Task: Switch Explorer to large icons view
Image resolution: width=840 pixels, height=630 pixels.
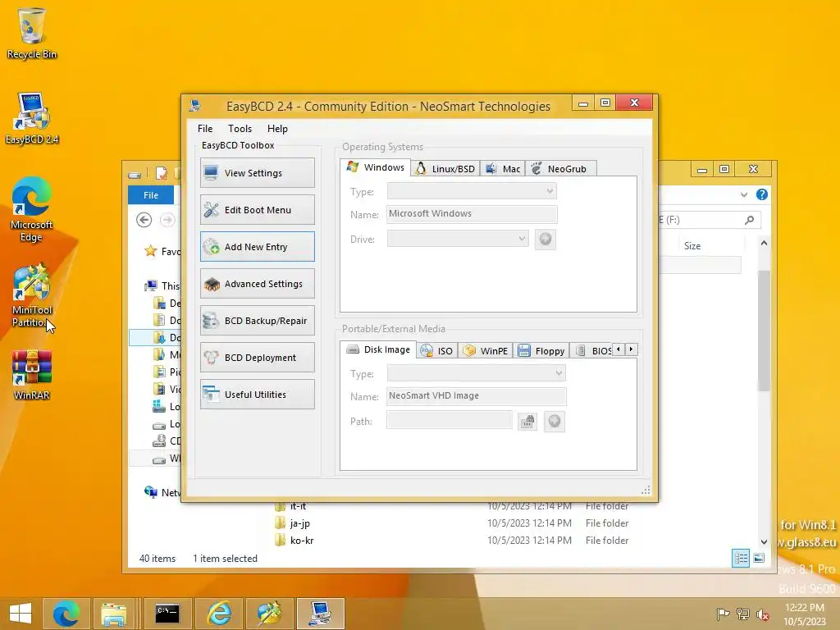Action: pyautogui.click(x=759, y=558)
